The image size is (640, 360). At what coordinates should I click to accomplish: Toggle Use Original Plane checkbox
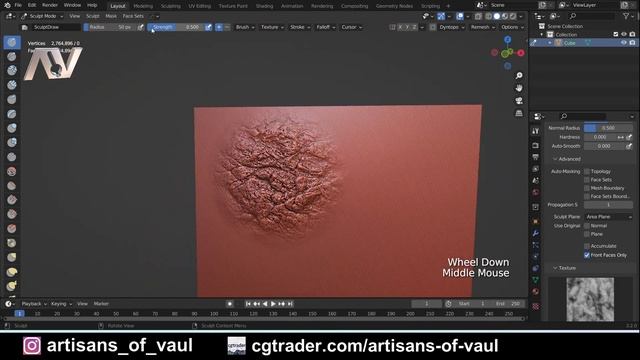coord(587,234)
